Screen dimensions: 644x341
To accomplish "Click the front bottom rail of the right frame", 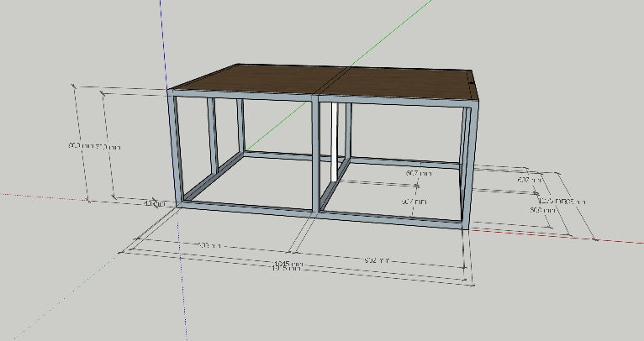I will pos(390,220).
